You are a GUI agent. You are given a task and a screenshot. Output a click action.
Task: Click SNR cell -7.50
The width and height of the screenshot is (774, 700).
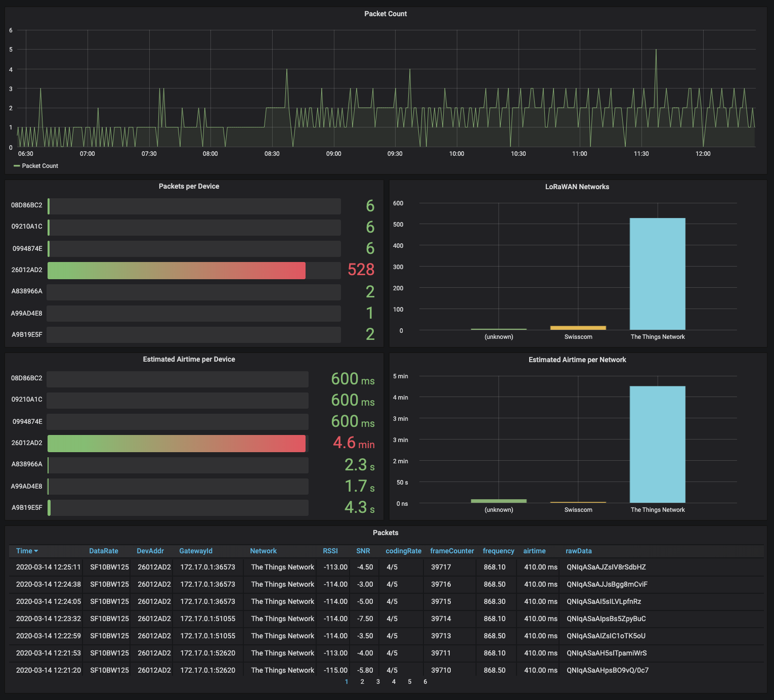(365, 619)
